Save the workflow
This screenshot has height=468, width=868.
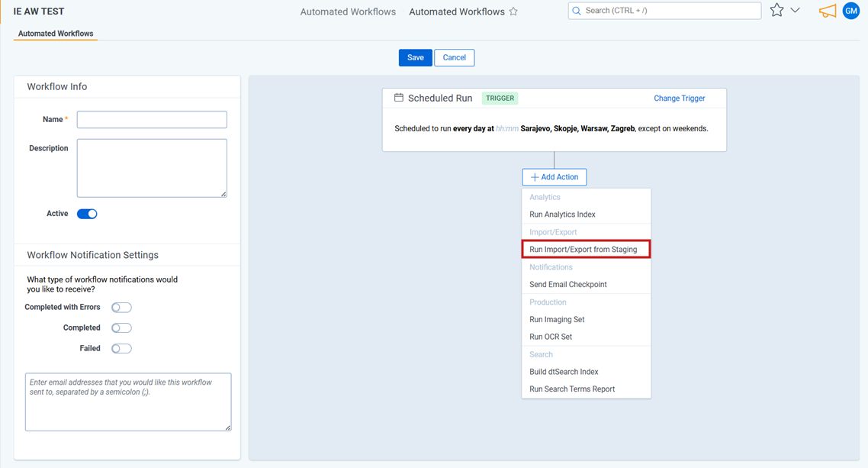coord(415,57)
